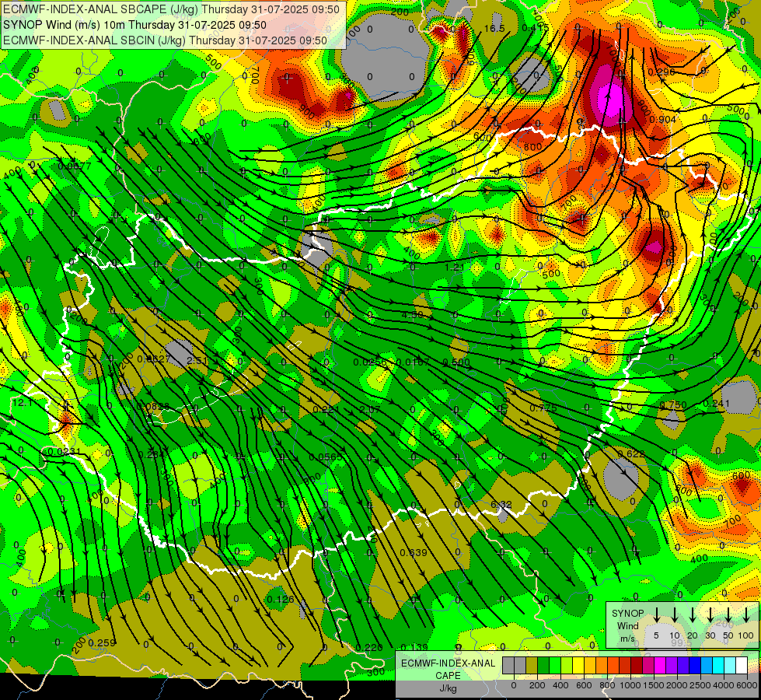Click the station value 0.221
761x700 pixels.
point(326,410)
